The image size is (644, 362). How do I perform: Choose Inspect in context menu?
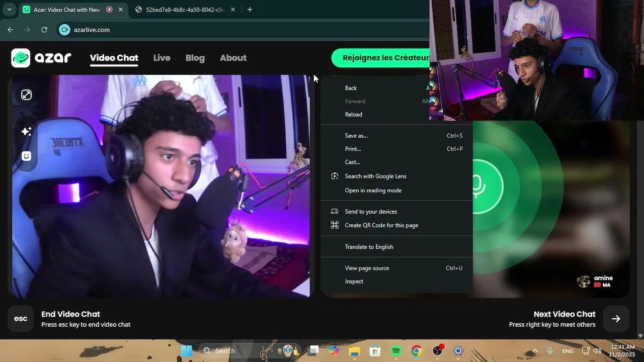(396, 281)
